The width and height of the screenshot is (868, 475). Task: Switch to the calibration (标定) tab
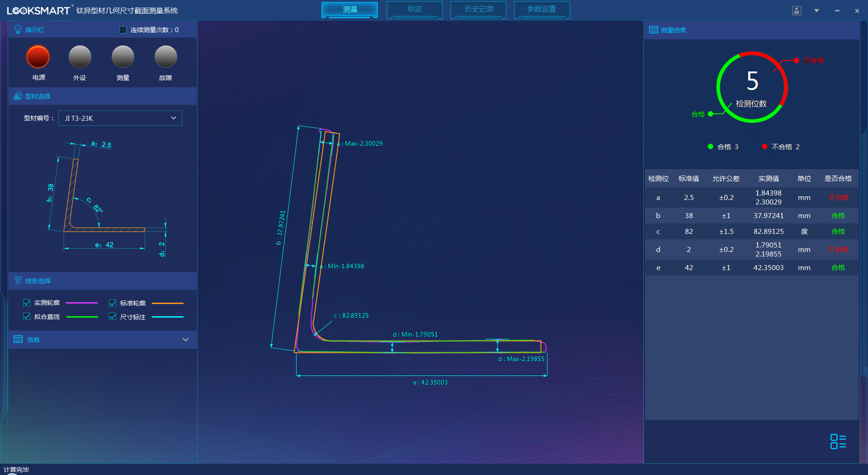[415, 9]
